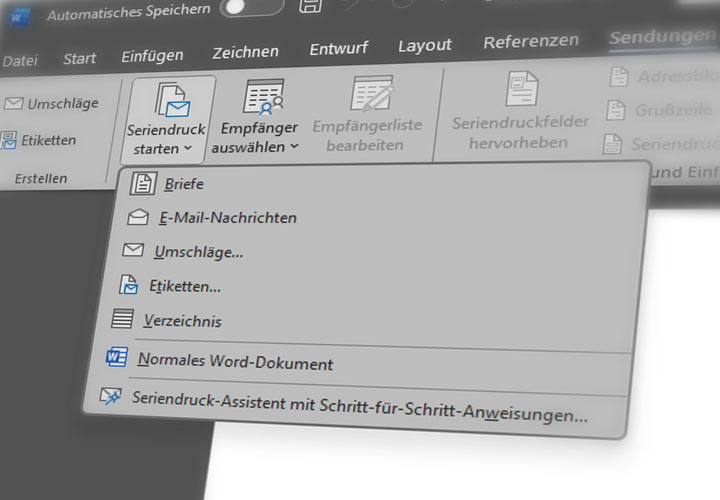Viewport: 720px width, 500px height.
Task: Click the Empfängerliste bearbeiten icon
Action: (x=371, y=94)
